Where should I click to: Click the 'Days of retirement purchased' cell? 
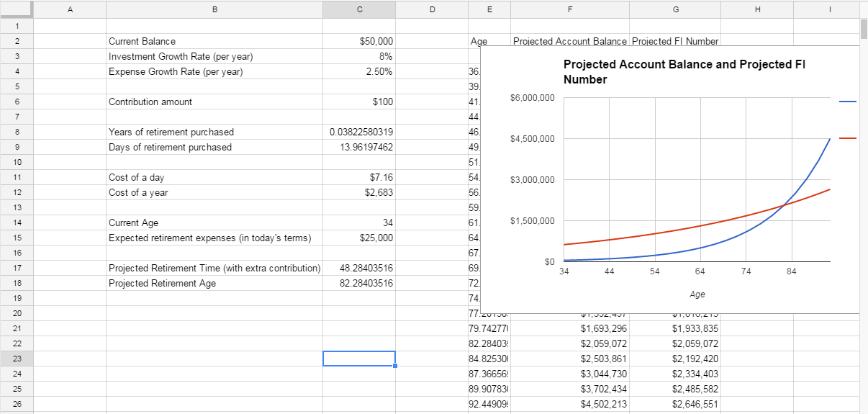tap(214, 147)
